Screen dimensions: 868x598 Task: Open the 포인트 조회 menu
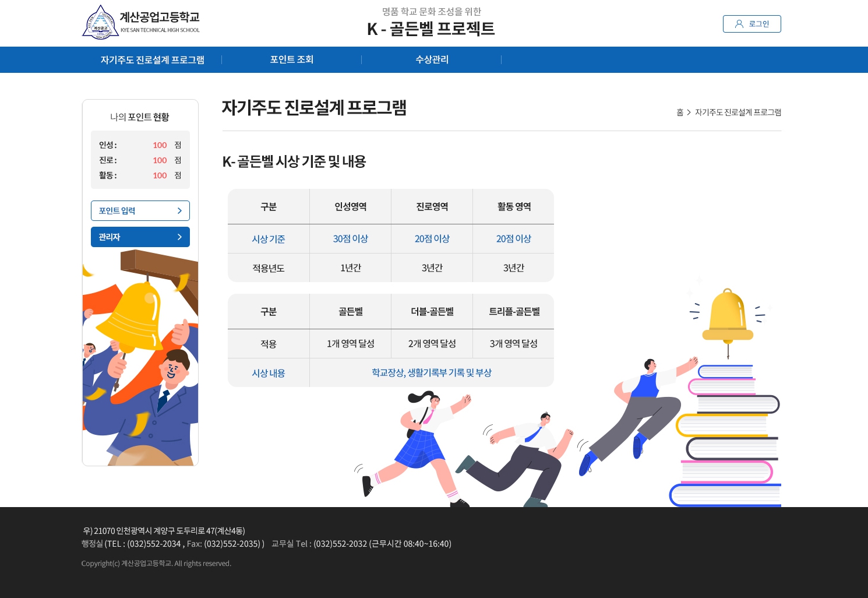[x=291, y=59]
